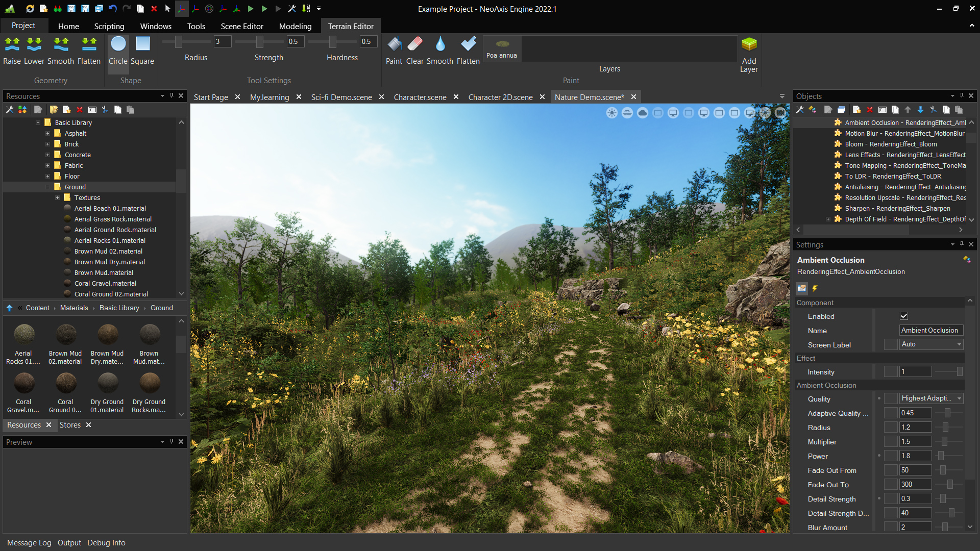Collapse the Ground folder tree node
Viewport: 980px width, 551px height.
(x=47, y=187)
